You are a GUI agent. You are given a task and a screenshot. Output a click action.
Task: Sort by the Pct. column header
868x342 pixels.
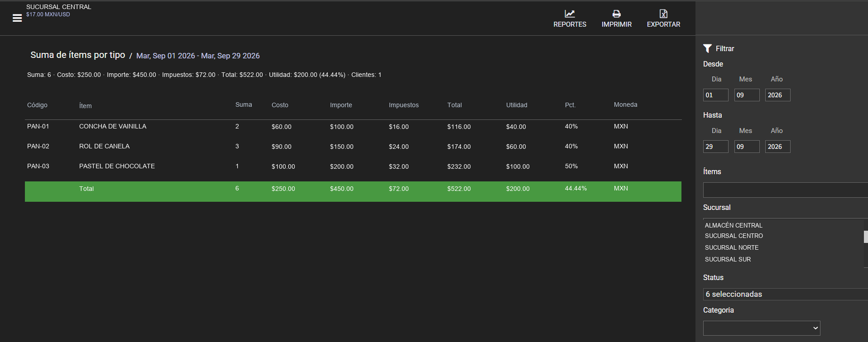pyautogui.click(x=570, y=105)
